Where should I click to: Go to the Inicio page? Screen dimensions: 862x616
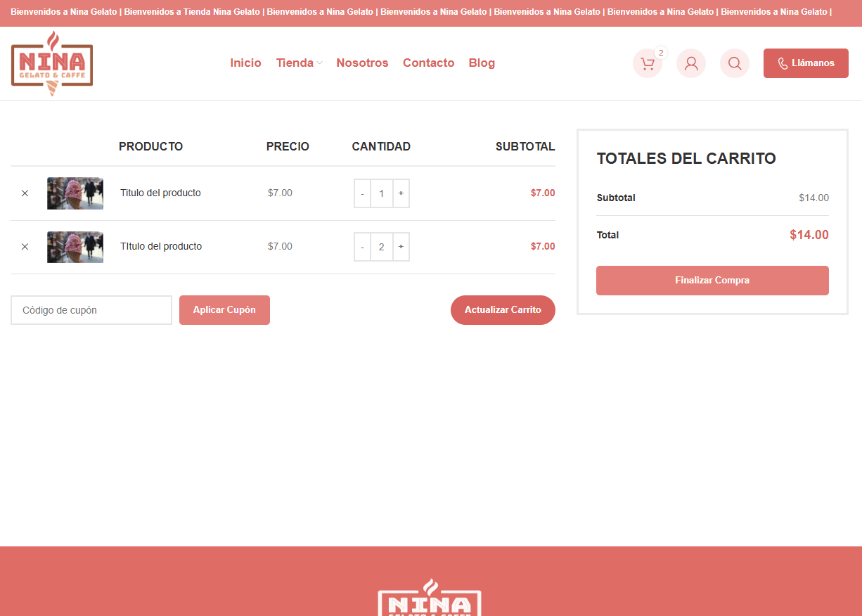pos(245,63)
